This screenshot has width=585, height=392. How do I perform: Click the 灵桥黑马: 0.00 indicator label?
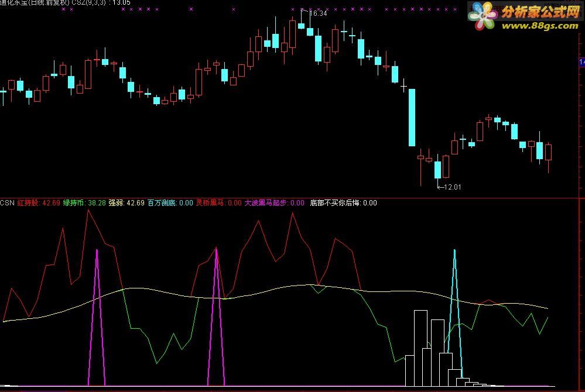218,203
